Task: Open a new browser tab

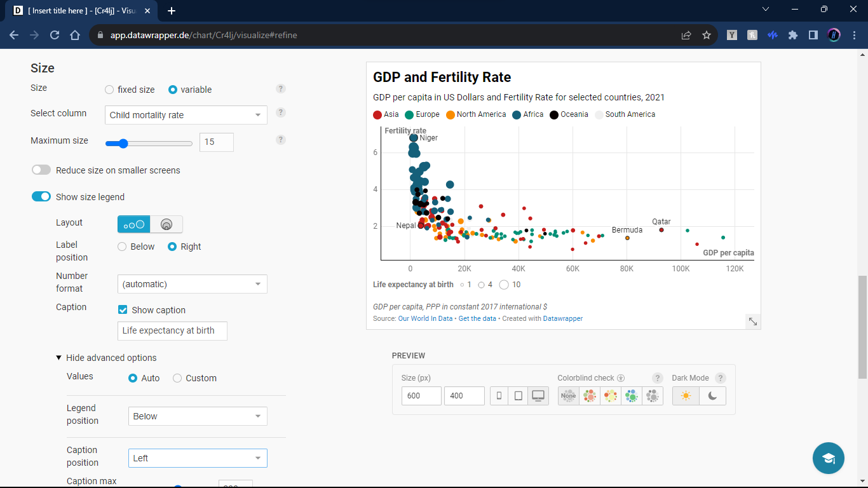Action: [172, 11]
